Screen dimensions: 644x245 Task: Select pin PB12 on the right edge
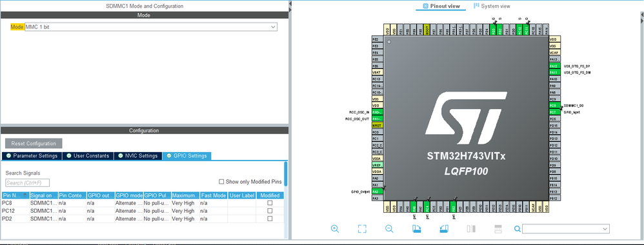pyautogui.click(x=554, y=199)
